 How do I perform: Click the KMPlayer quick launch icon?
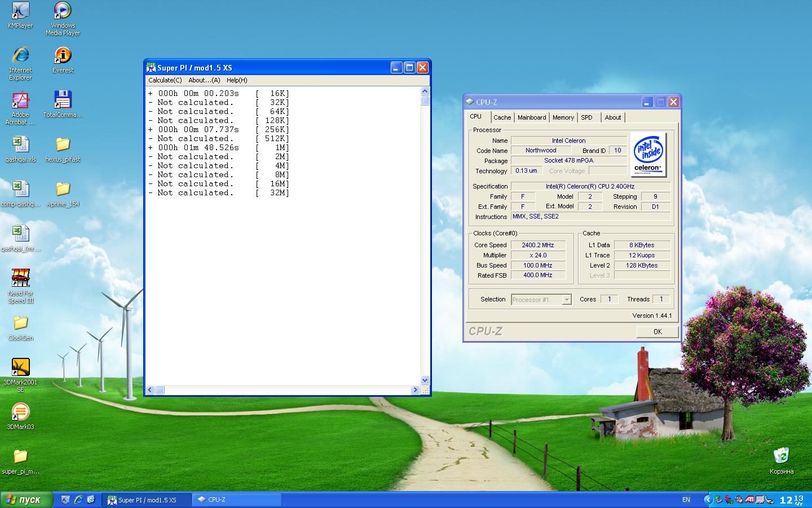(65, 500)
